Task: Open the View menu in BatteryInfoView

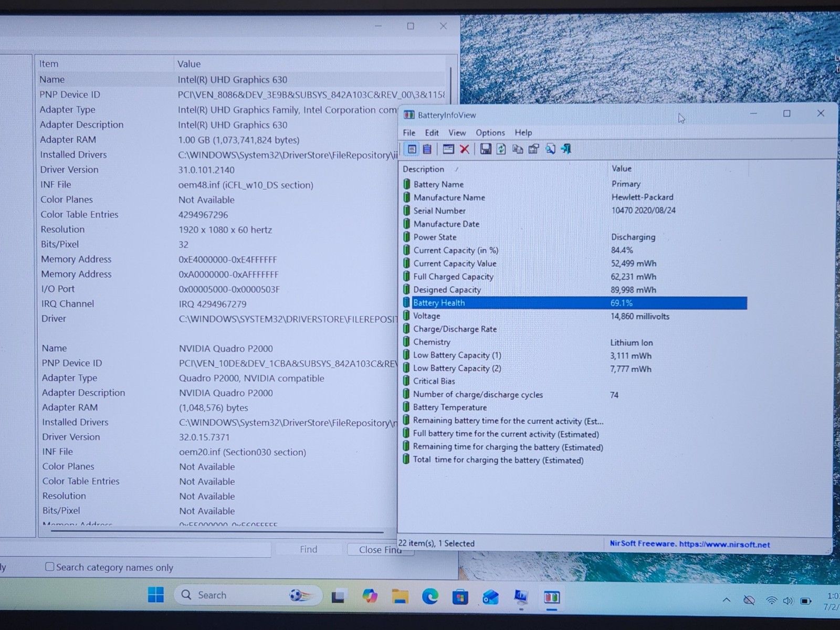Action: [457, 133]
